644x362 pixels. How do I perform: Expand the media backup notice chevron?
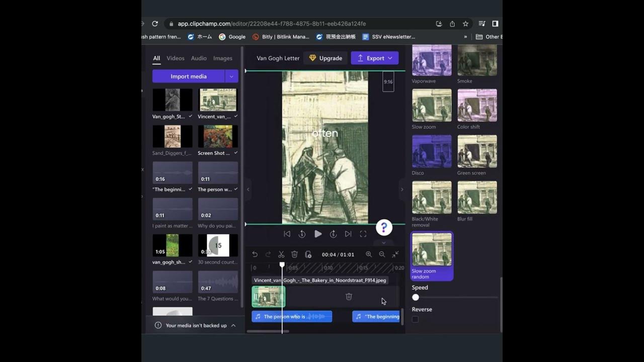pyautogui.click(x=233, y=325)
